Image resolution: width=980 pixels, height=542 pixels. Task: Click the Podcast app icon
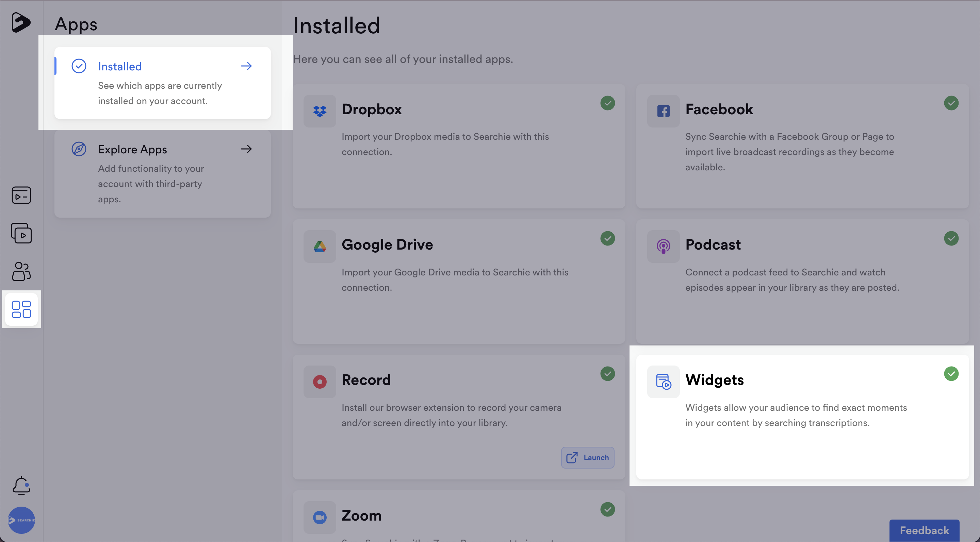coord(664,246)
